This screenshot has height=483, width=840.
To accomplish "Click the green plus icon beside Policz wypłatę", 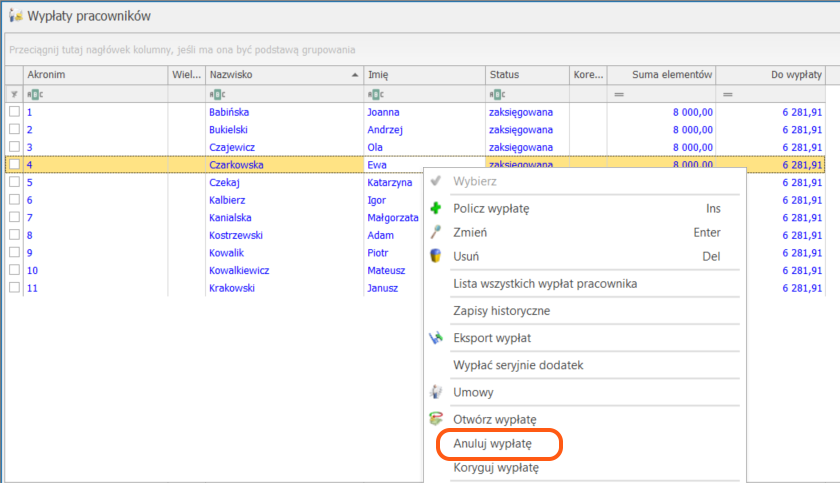I will point(436,208).
